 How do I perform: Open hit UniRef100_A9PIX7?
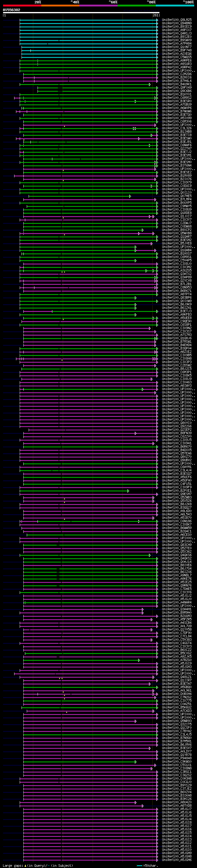[x=177, y=30]
